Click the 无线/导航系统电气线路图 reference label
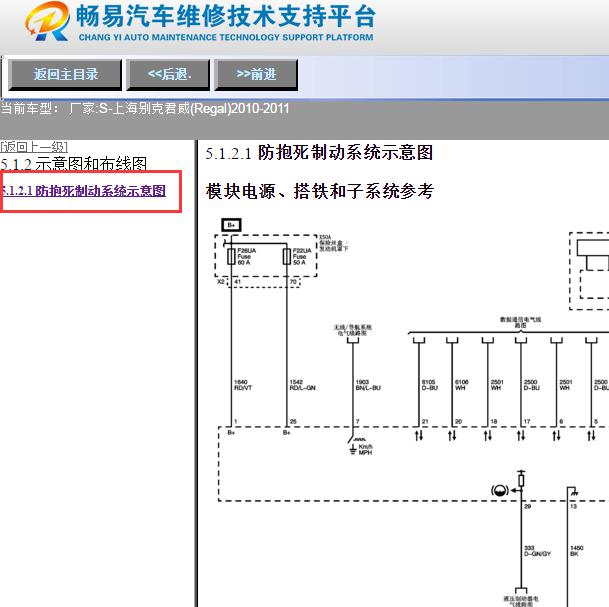This screenshot has height=607, width=609. (x=353, y=330)
